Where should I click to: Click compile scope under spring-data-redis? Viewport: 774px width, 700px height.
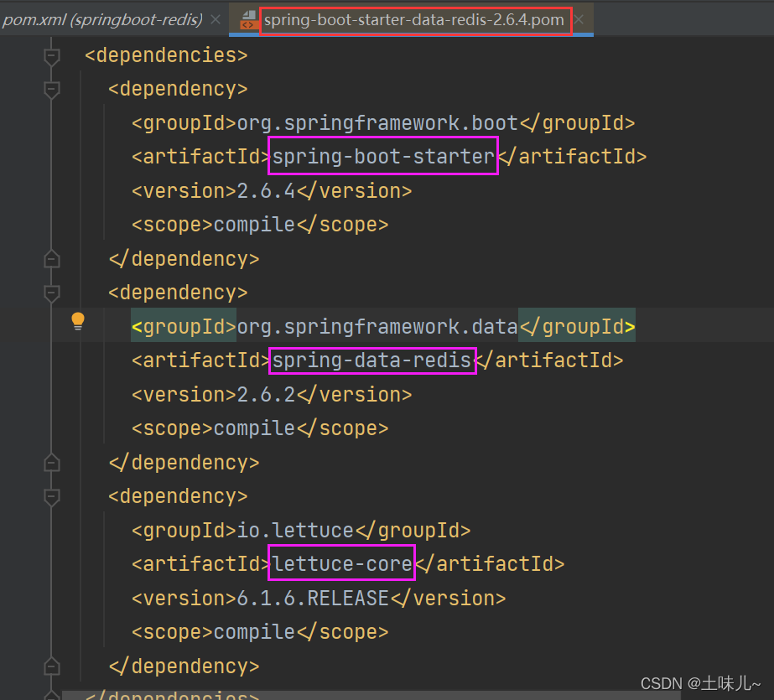click(x=254, y=428)
